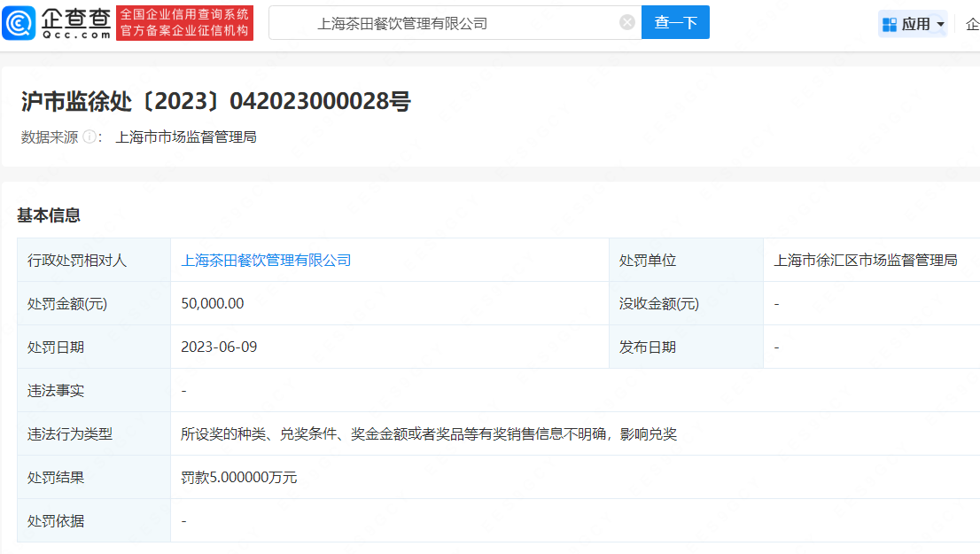The height and width of the screenshot is (554, 980).
Task: Open the partially visible 企 menu item
Action: point(972,24)
